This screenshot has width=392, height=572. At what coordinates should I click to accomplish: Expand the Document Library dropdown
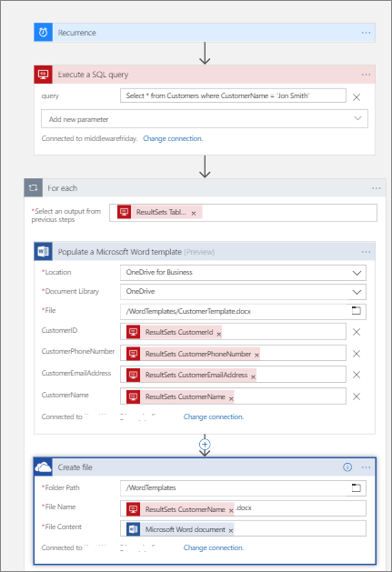(x=357, y=292)
